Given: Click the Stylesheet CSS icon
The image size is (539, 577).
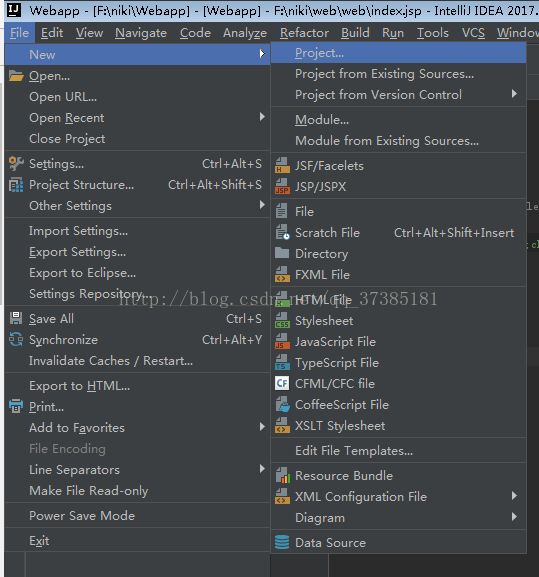Looking at the screenshot, I should [x=282, y=321].
